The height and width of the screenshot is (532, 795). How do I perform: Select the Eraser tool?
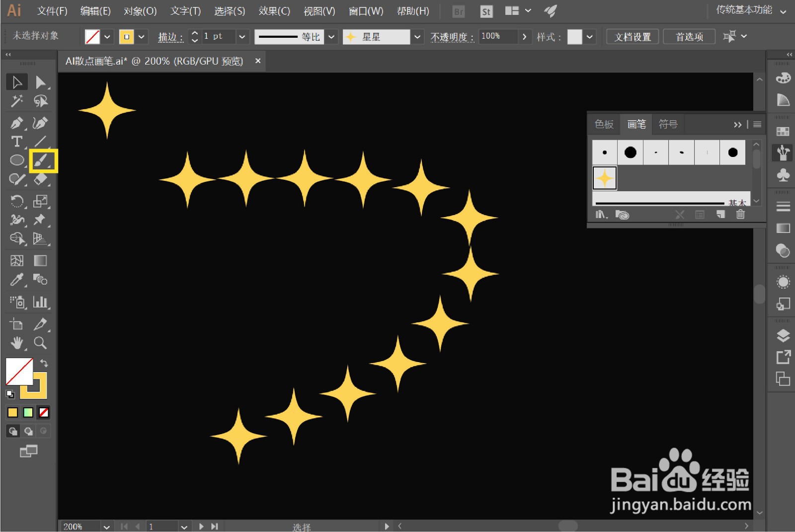pos(40,179)
